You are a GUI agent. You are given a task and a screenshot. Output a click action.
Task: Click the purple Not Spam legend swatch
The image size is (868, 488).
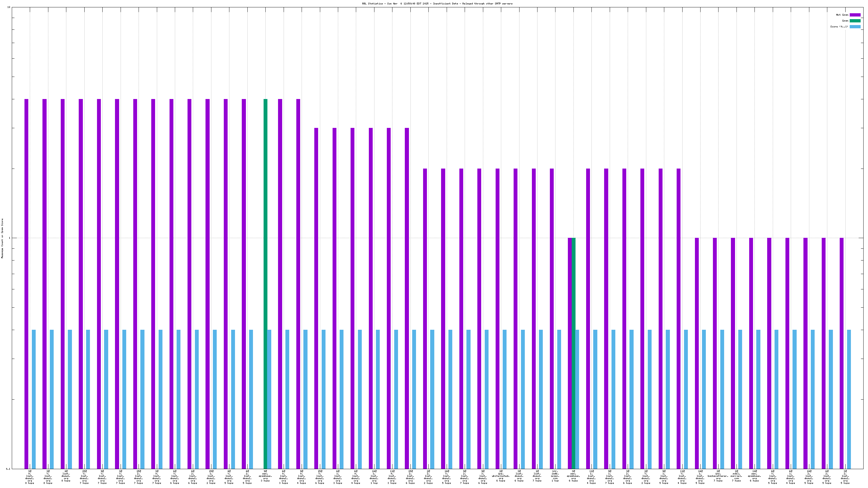coord(855,15)
